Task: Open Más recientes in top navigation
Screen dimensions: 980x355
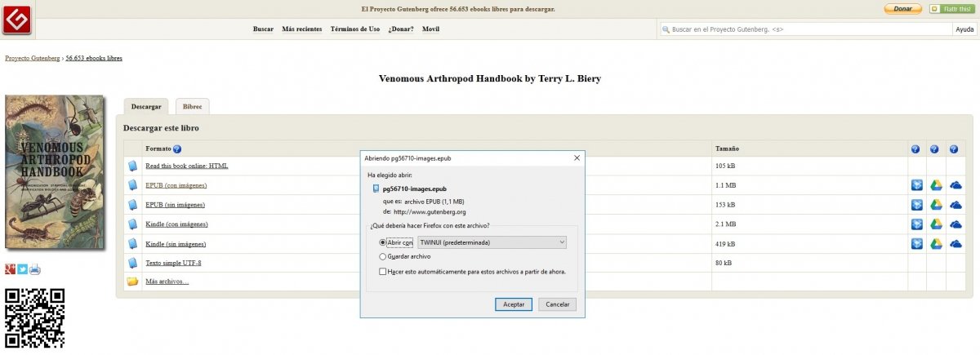Action: [x=302, y=29]
